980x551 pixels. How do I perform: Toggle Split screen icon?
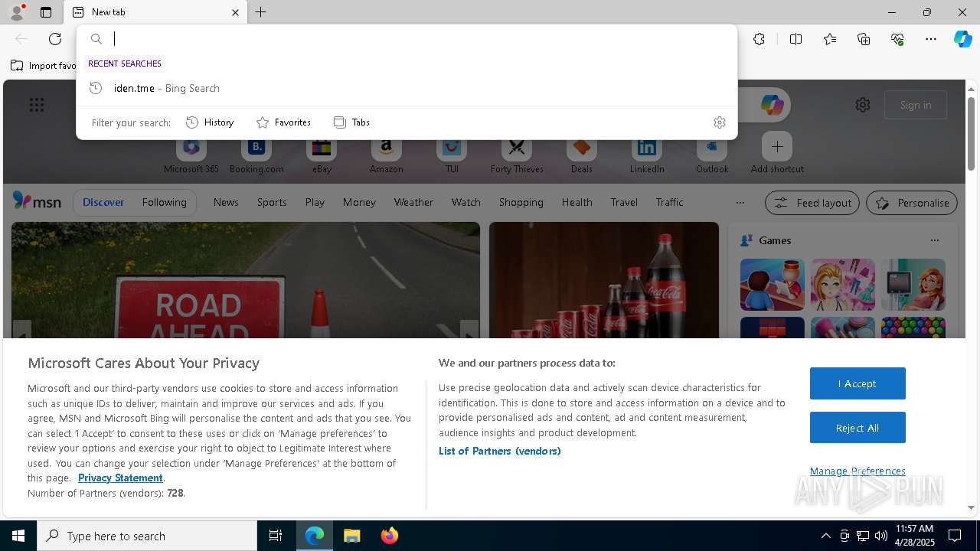795,39
